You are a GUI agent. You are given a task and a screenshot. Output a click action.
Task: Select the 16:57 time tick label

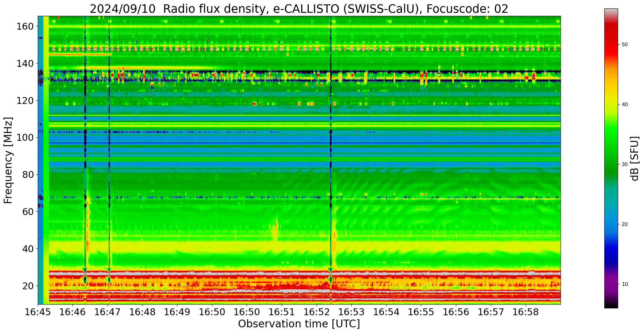pyautogui.click(x=491, y=312)
